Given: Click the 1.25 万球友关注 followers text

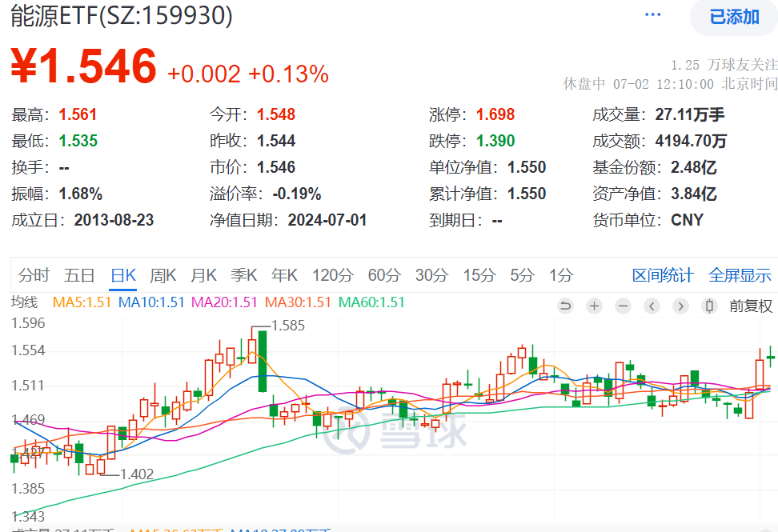Looking at the screenshot, I should pyautogui.click(x=724, y=65).
